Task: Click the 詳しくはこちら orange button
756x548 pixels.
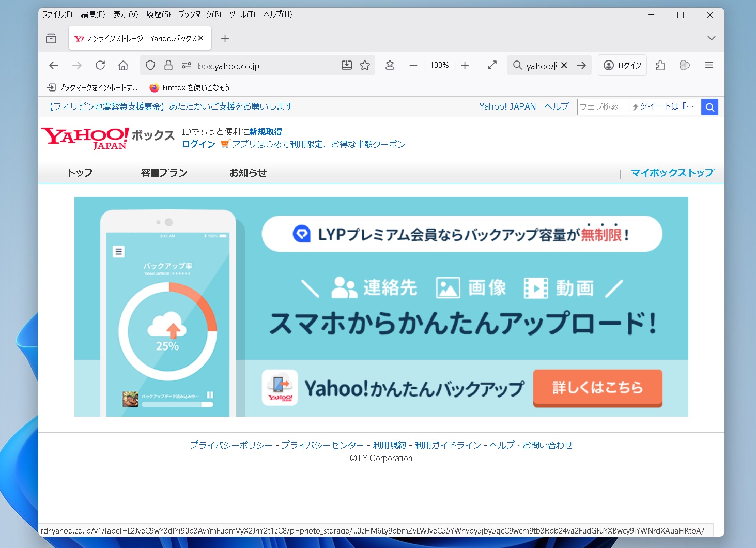Action: 597,388
